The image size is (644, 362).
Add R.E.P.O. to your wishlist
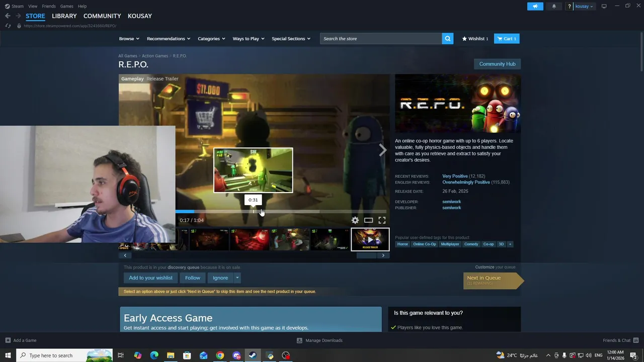point(150,278)
